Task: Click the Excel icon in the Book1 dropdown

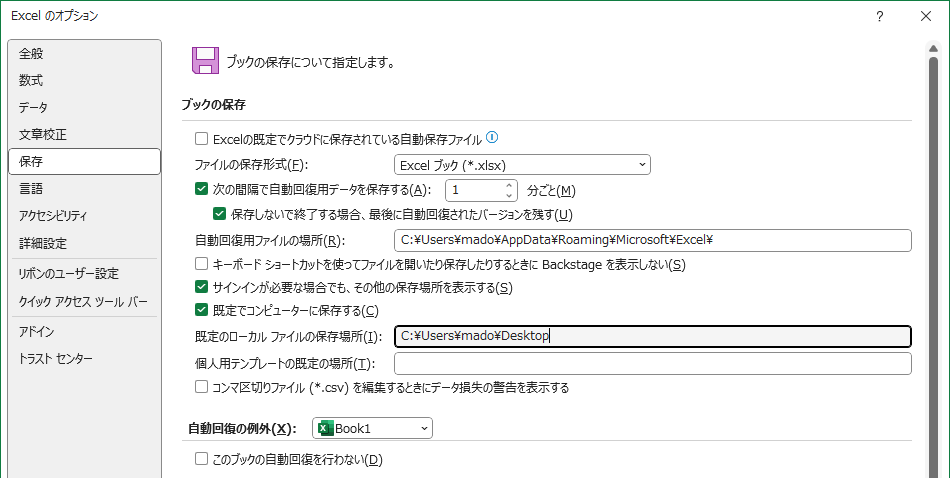Action: tap(326, 428)
